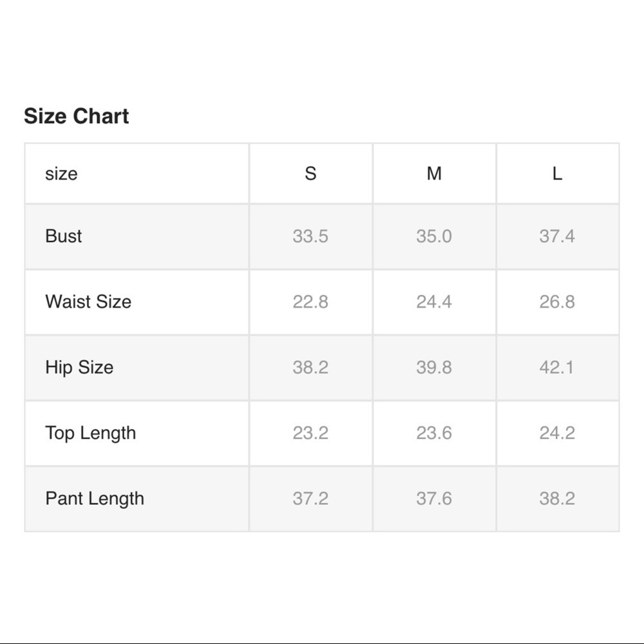Screen dimensions: 644x644
Task: Click the 'size' header label
Action: tap(61, 173)
